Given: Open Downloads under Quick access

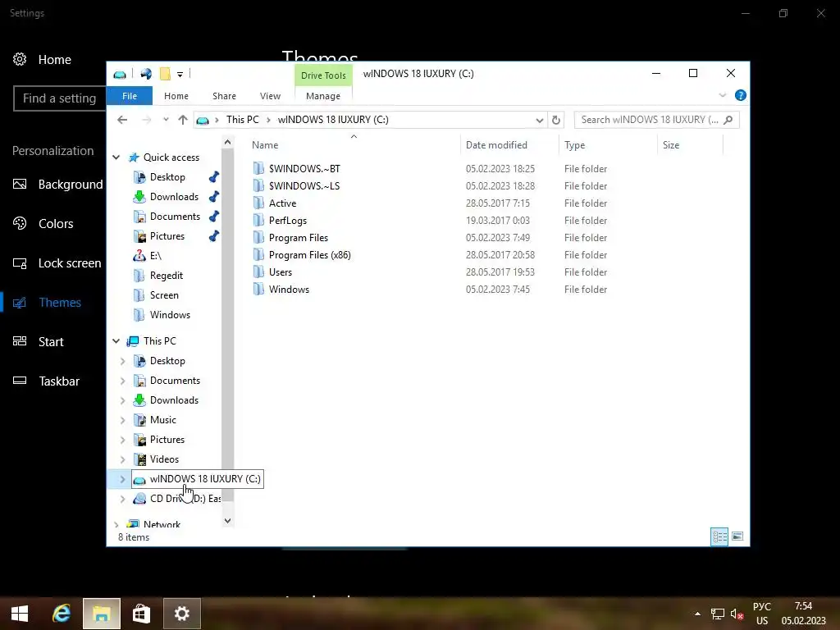Looking at the screenshot, I should [174, 197].
